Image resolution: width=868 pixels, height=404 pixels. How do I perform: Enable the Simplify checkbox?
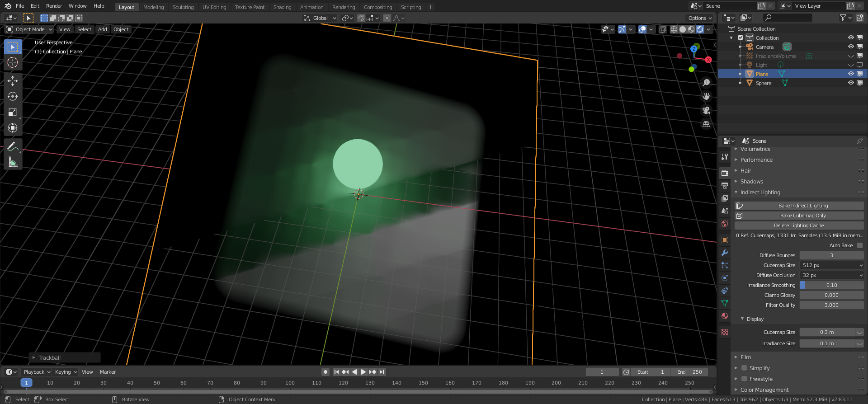(x=744, y=368)
